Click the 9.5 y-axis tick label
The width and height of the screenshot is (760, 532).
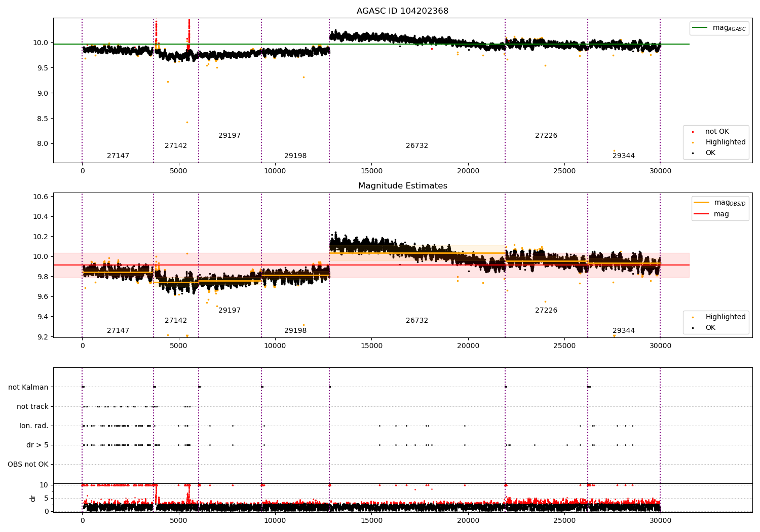tap(43, 68)
